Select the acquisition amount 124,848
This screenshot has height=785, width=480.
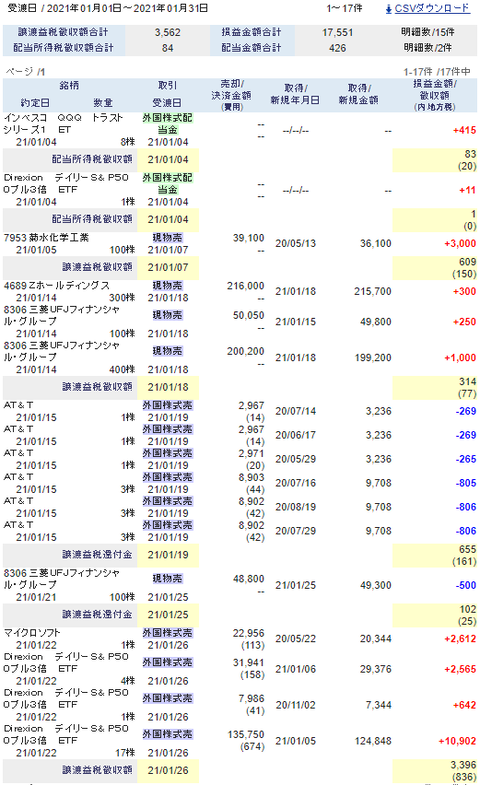click(372, 741)
